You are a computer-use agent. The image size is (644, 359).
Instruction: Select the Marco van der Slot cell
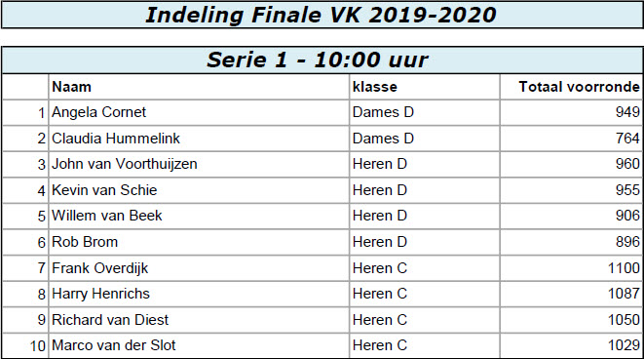point(199,345)
